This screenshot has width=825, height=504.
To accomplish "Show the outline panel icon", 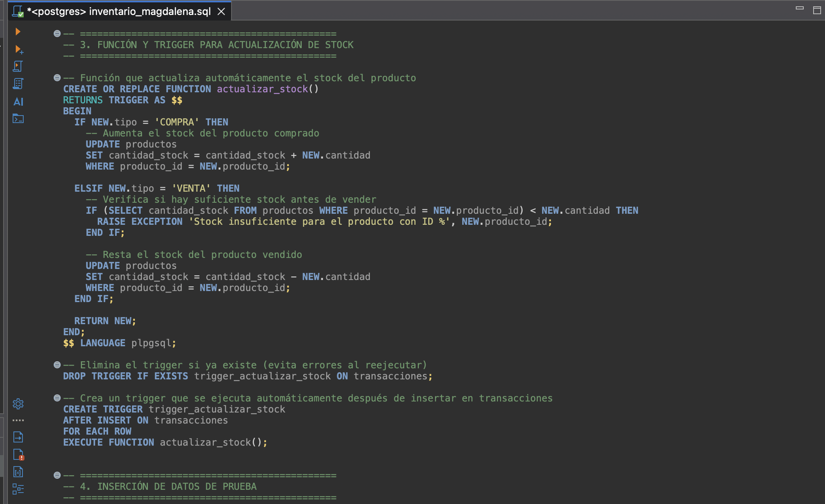I will [x=18, y=489].
